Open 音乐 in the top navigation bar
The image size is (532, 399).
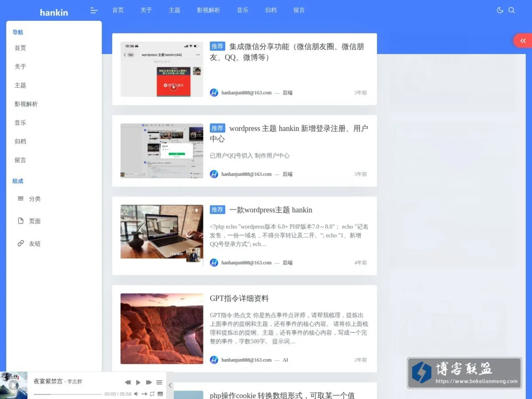[243, 10]
